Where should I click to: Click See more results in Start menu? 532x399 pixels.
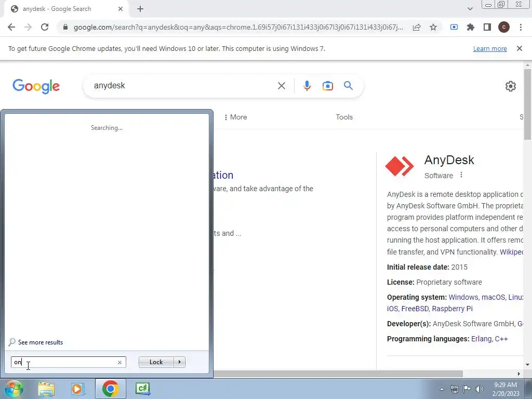click(36, 342)
